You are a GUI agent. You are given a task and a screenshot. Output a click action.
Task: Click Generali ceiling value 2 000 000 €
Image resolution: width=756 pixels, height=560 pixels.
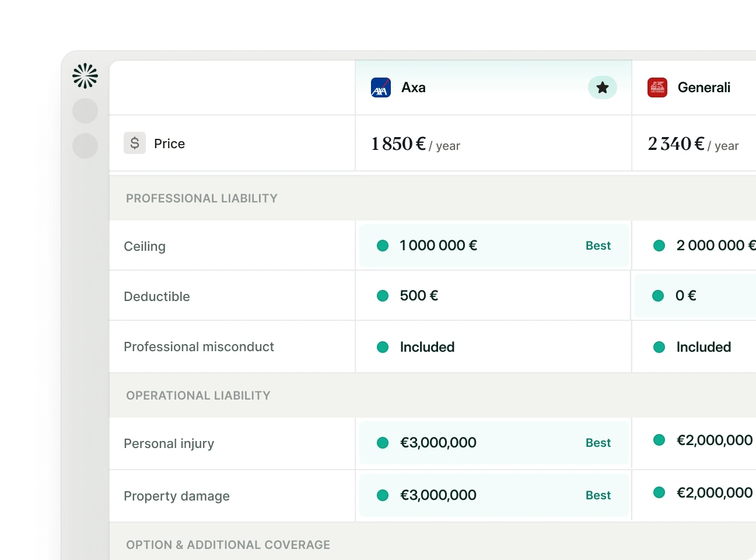(x=716, y=246)
